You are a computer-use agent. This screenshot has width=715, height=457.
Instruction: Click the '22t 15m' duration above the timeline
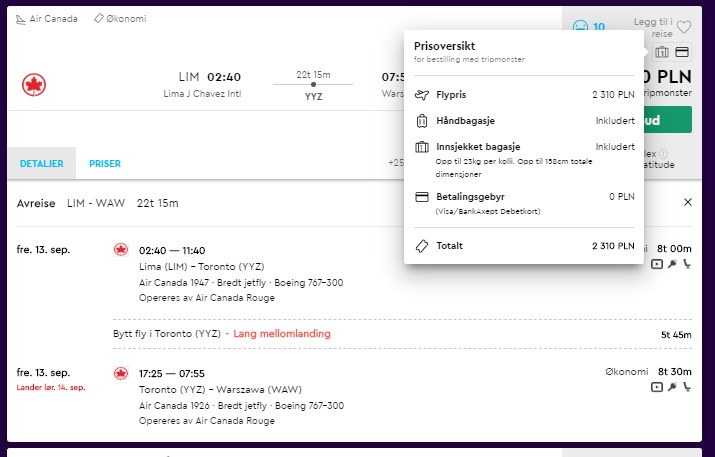pyautogui.click(x=313, y=75)
